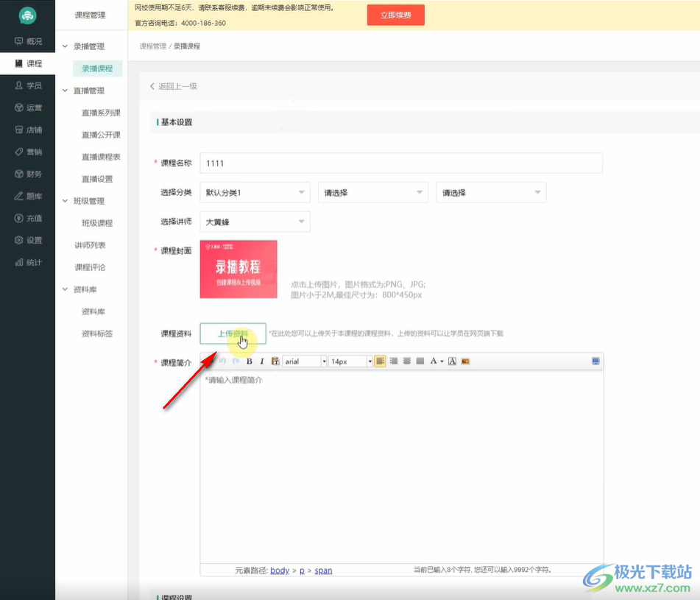This screenshot has width=700, height=600.
Task: Click the insert image icon in editor
Action: (466, 361)
